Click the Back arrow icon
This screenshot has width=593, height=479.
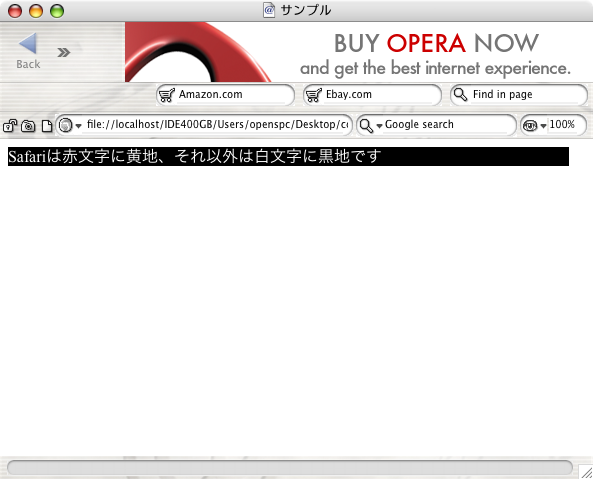(28, 43)
